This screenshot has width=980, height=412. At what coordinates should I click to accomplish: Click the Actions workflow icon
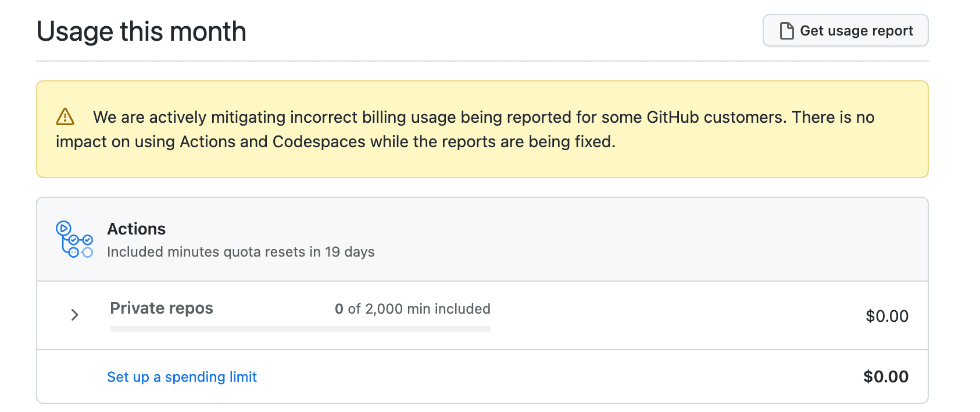click(74, 239)
